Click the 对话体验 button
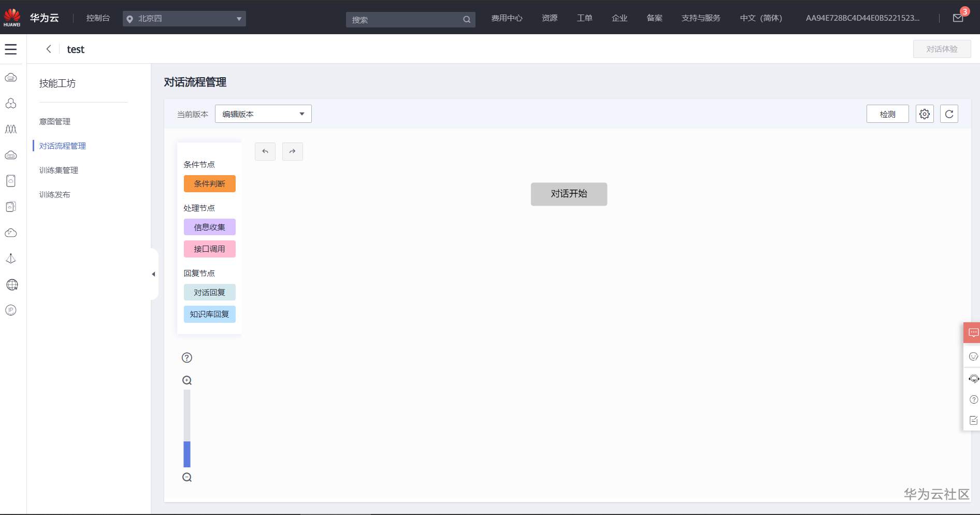Screen dimensions: 980x515 942,49
